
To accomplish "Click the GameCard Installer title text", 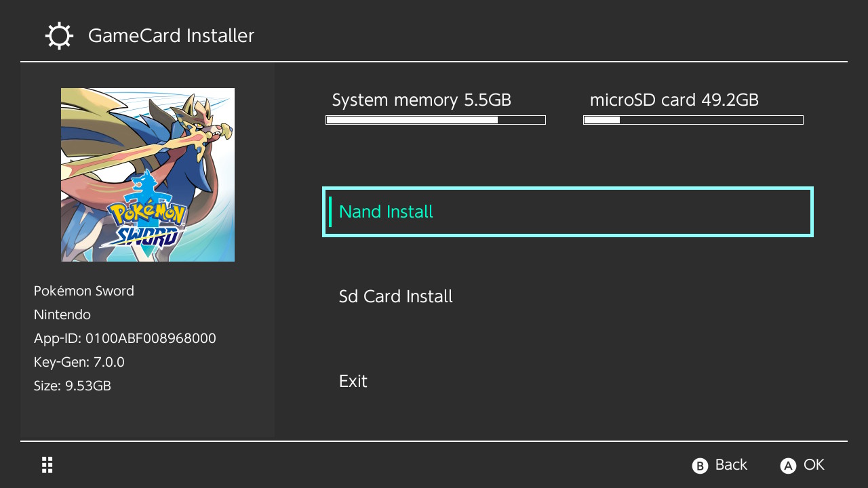I will [171, 36].
